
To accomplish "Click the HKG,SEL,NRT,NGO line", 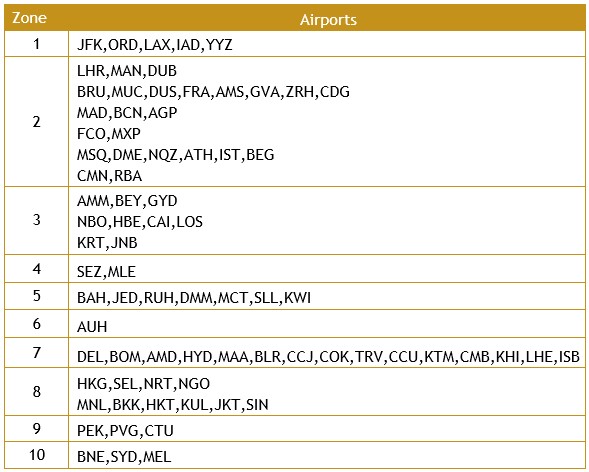I will pyautogui.click(x=143, y=384).
